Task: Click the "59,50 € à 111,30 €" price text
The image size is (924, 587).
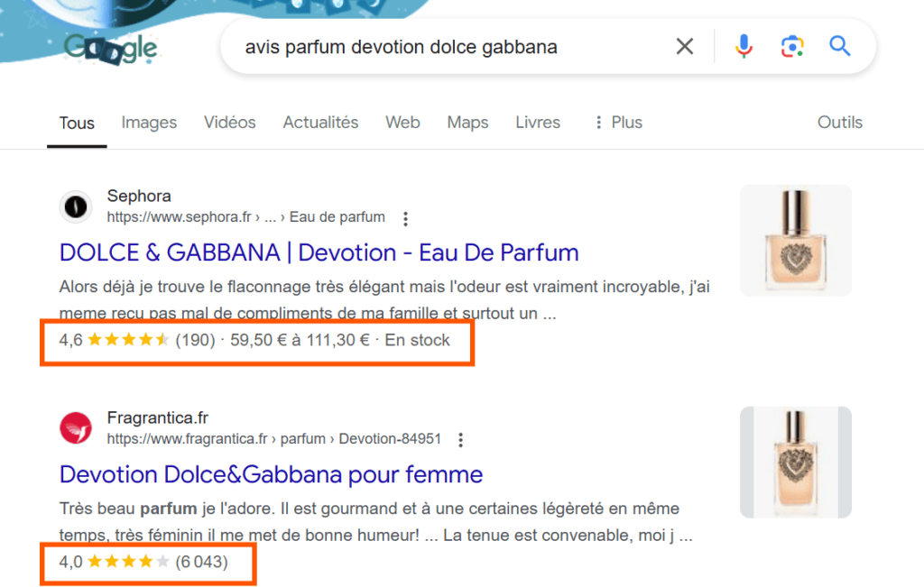Action: pyautogui.click(x=300, y=340)
